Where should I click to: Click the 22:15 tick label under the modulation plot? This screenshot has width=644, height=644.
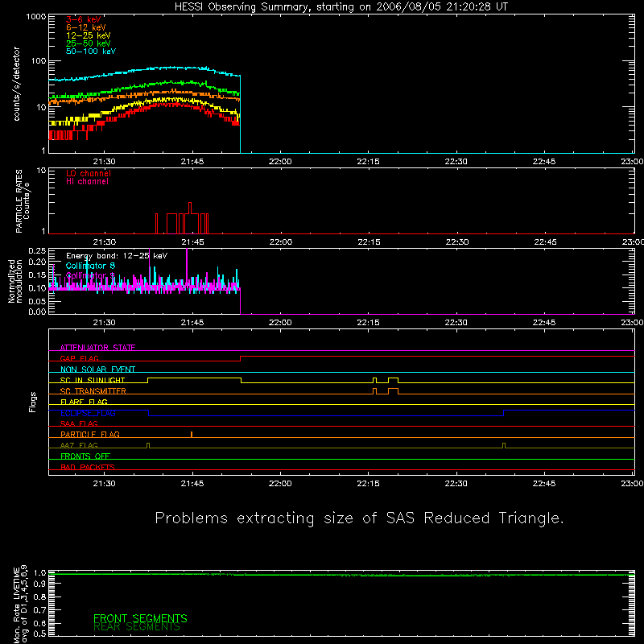pos(368,323)
